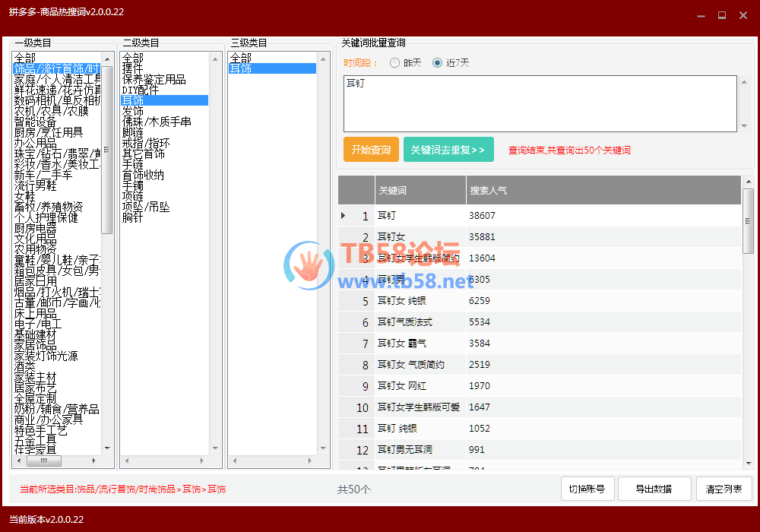Click the row 1 selector arrow

click(x=344, y=216)
